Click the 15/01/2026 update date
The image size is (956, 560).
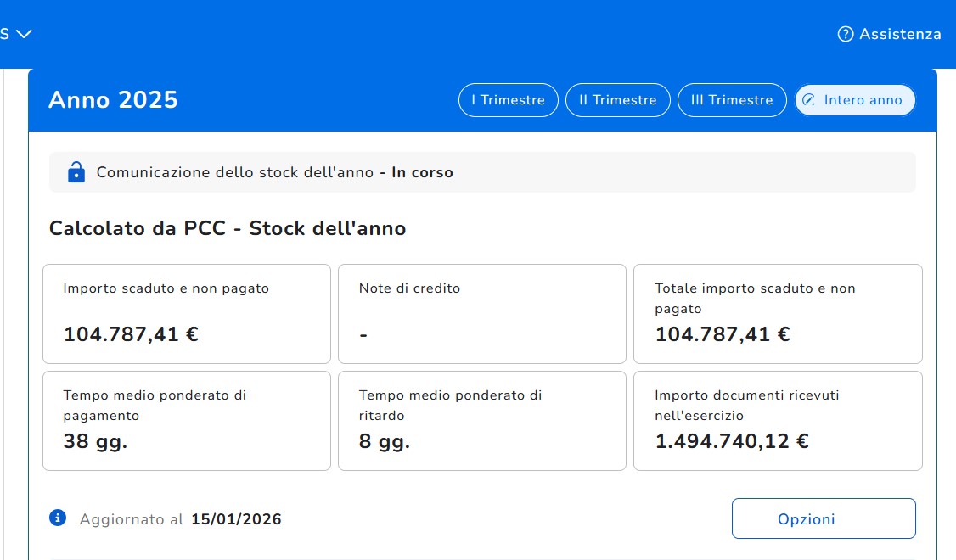pos(236,519)
